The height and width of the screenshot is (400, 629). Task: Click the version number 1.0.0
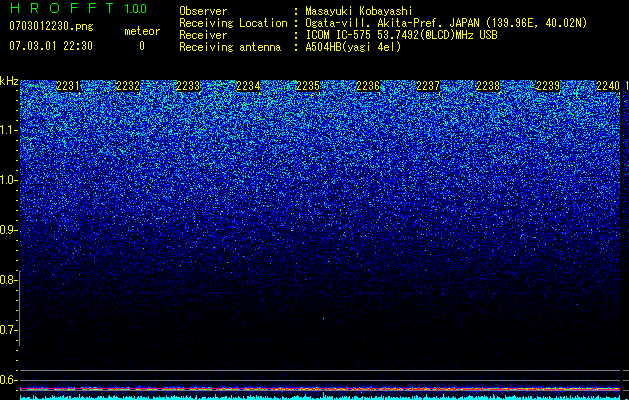[136, 9]
